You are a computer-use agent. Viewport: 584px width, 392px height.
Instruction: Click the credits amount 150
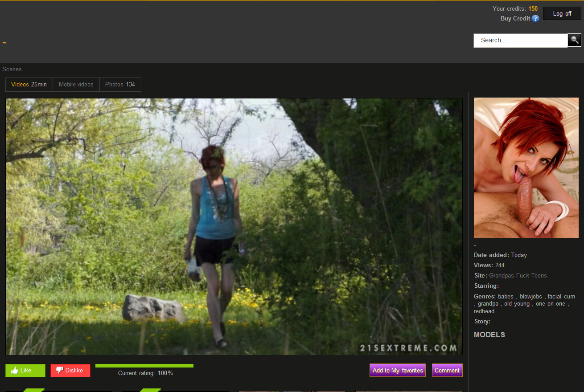(x=533, y=8)
